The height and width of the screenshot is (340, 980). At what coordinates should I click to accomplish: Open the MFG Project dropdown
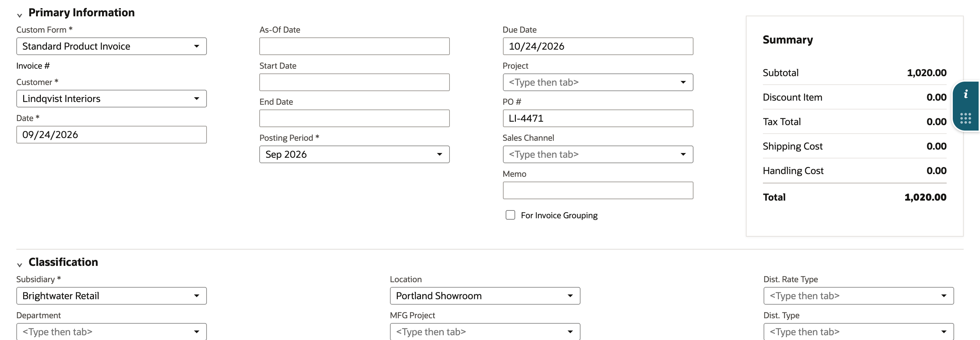(x=485, y=331)
